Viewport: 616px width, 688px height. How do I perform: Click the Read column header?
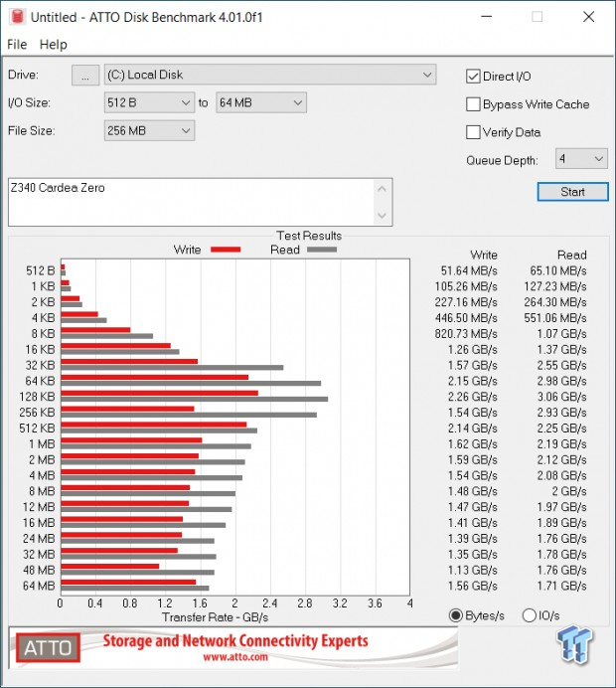point(571,255)
